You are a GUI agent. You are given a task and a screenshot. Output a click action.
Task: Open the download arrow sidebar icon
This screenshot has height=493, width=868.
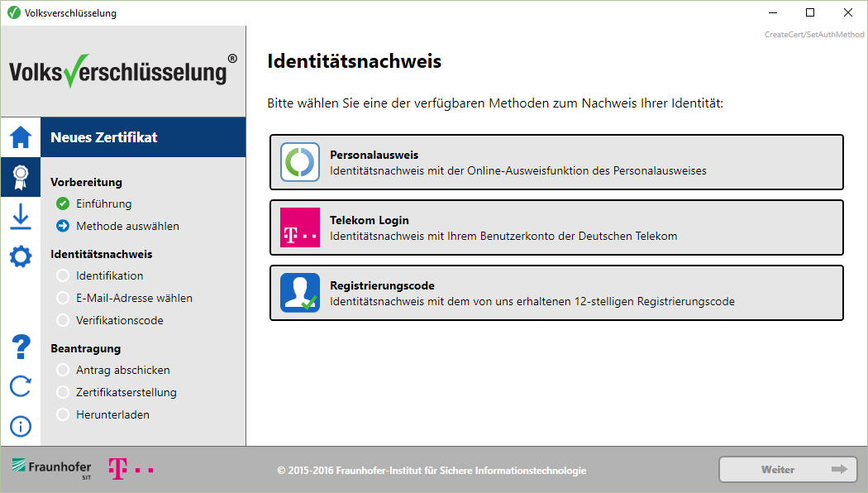tap(21, 217)
